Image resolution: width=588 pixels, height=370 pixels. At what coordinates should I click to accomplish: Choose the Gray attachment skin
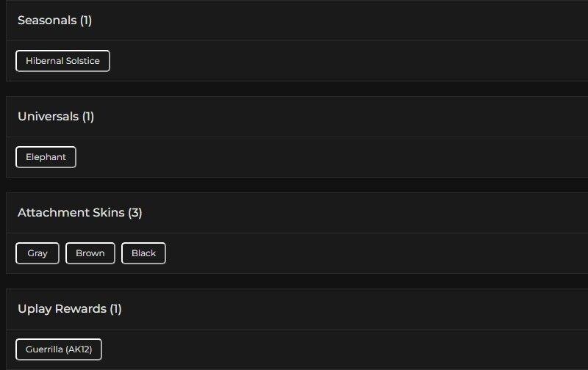click(x=37, y=253)
